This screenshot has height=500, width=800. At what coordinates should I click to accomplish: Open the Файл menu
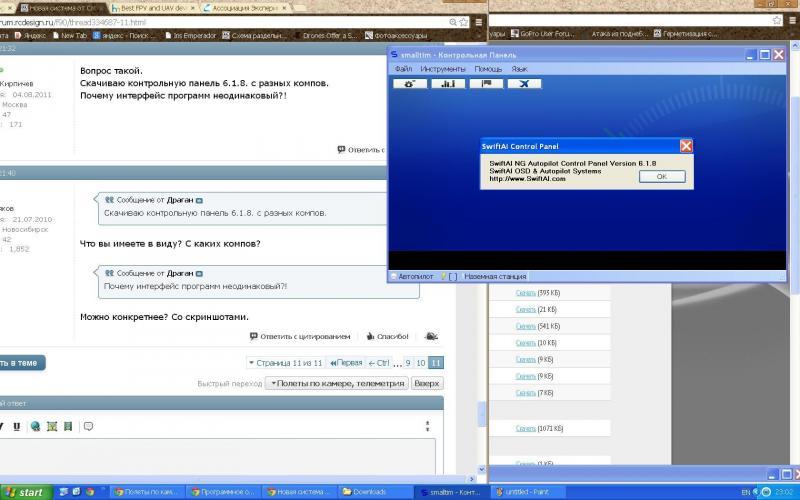[x=403, y=69]
